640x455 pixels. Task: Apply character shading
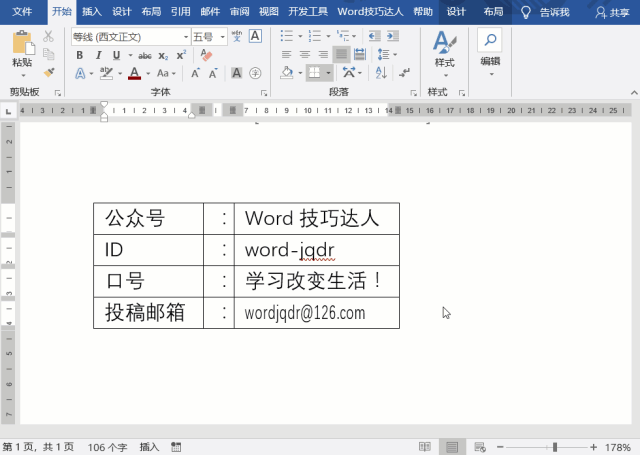236,73
